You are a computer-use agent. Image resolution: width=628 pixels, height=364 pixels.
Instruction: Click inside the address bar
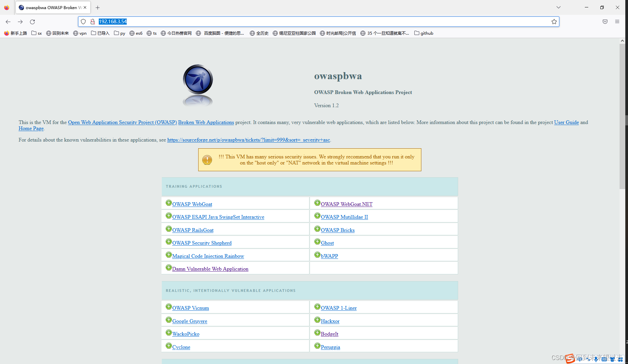pos(236,21)
